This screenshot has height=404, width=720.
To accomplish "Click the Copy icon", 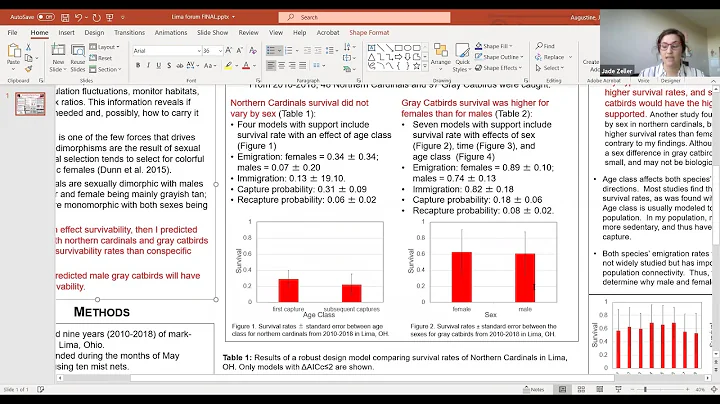I will point(28,58).
